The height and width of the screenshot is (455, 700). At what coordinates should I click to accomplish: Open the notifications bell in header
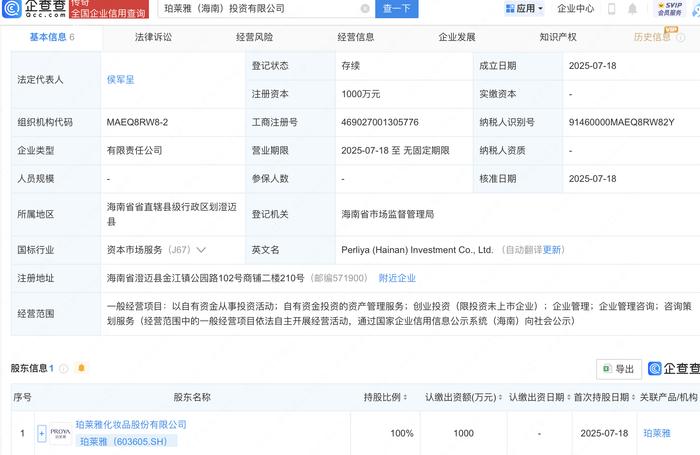(632, 8)
